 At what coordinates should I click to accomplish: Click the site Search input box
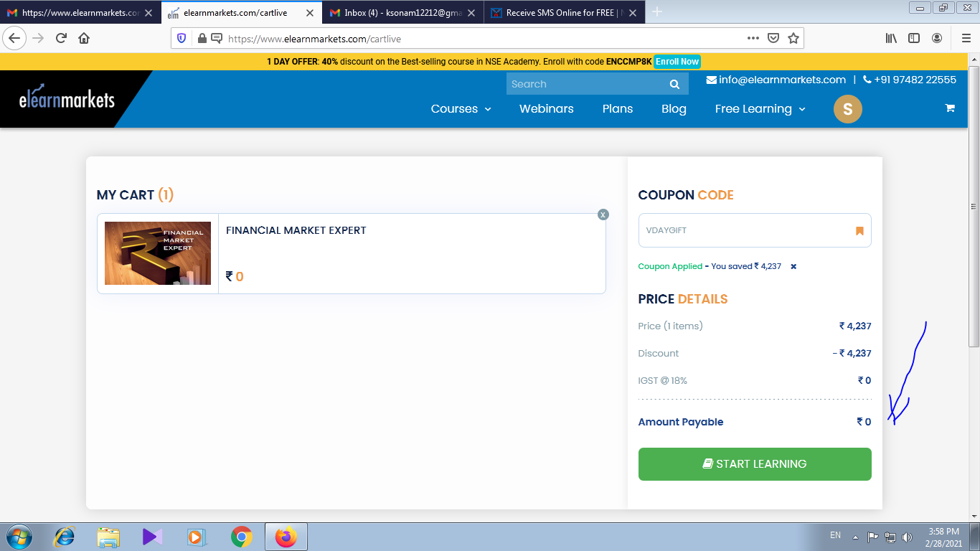[x=586, y=84]
